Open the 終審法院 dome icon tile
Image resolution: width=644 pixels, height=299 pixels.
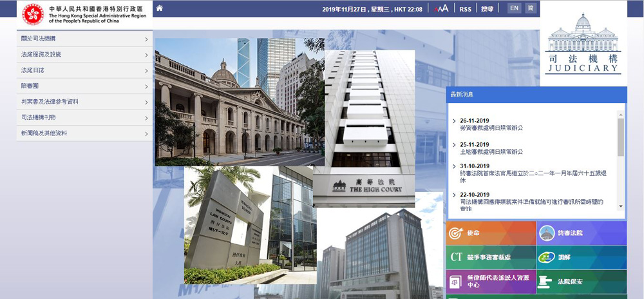[582, 233]
